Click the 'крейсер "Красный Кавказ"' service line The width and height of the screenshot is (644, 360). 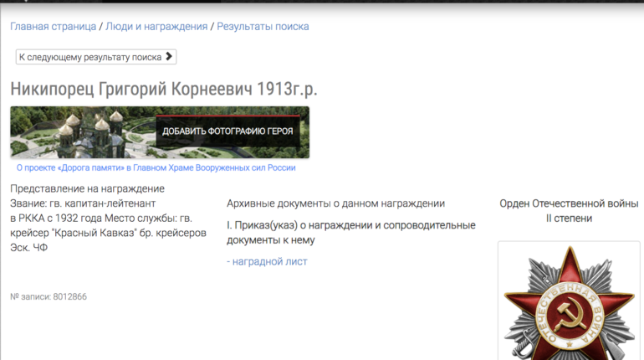(x=108, y=233)
